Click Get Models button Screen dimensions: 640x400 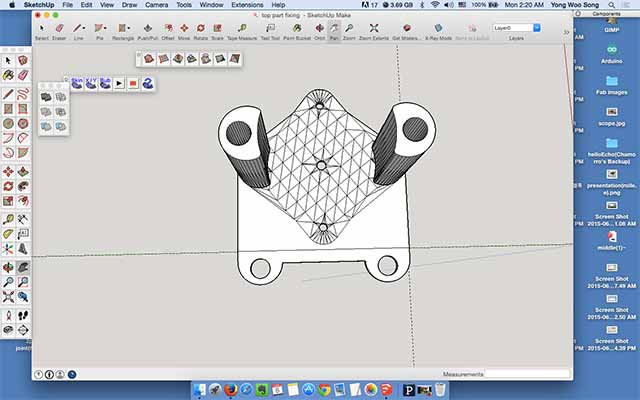(406, 31)
